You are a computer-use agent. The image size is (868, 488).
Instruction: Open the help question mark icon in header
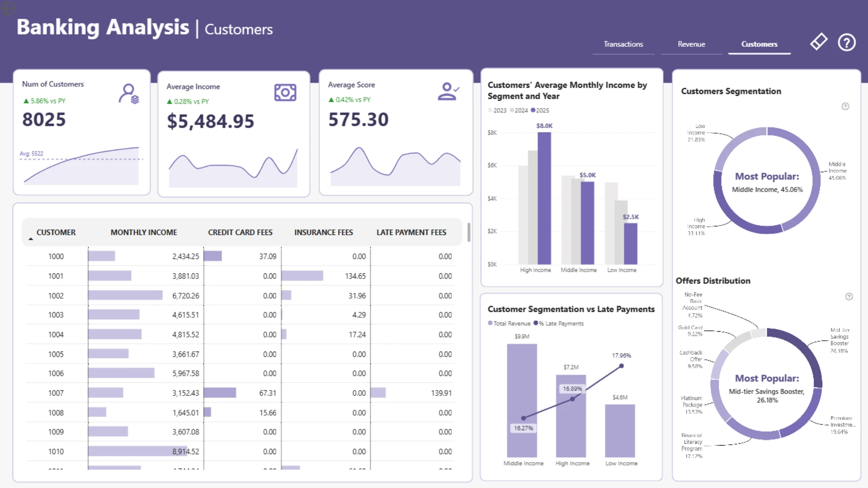tap(847, 42)
